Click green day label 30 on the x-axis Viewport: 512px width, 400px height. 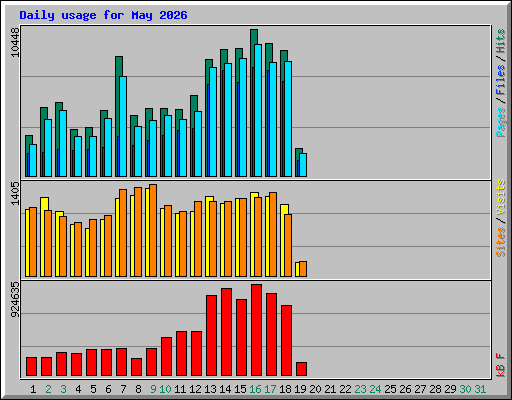(x=465, y=389)
